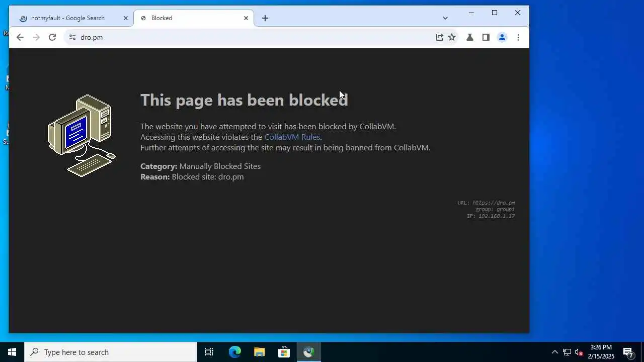The image size is (644, 362).
Task: Share this page icon in address bar
Action: coord(439,37)
